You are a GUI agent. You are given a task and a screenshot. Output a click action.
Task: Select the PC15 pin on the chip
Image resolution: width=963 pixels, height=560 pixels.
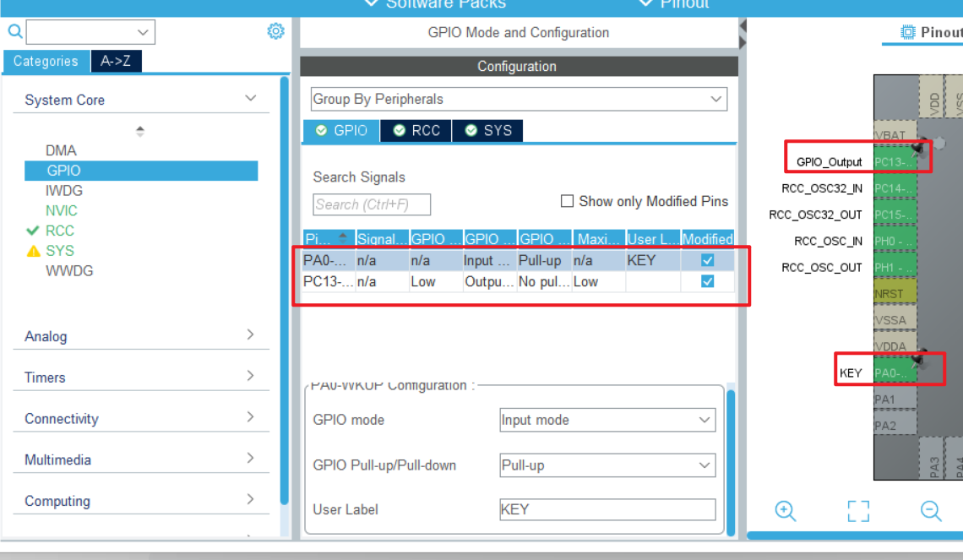pos(895,215)
